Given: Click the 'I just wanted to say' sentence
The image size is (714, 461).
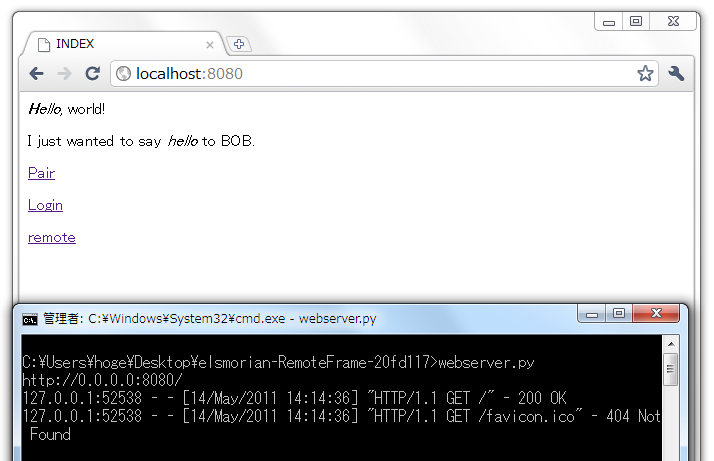Looking at the screenshot, I should [x=141, y=141].
